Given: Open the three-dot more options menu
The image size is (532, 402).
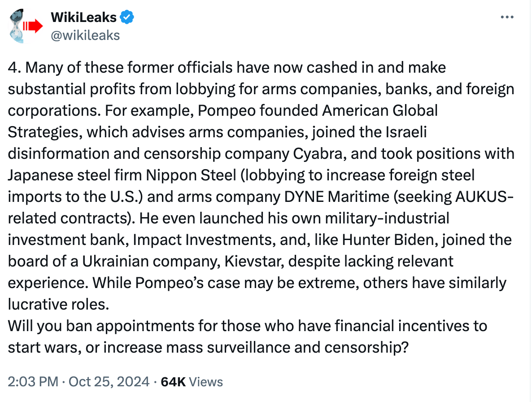Looking at the screenshot, I should tap(507, 17).
